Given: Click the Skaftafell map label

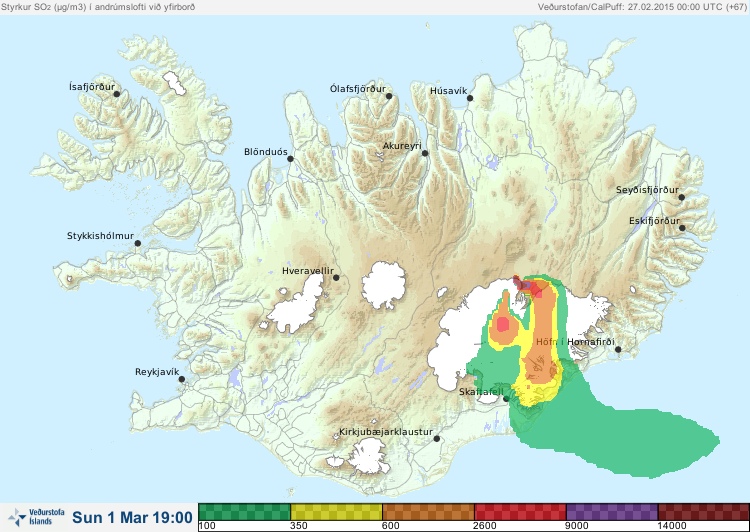Looking at the screenshot, I should pyautogui.click(x=481, y=392).
